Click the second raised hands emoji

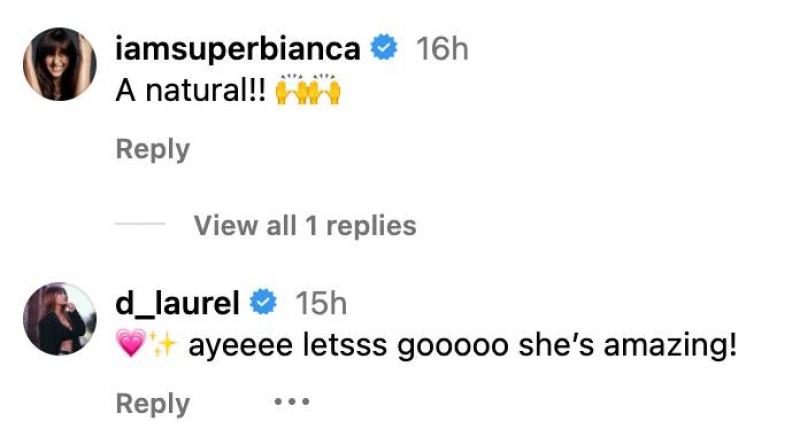[326, 90]
